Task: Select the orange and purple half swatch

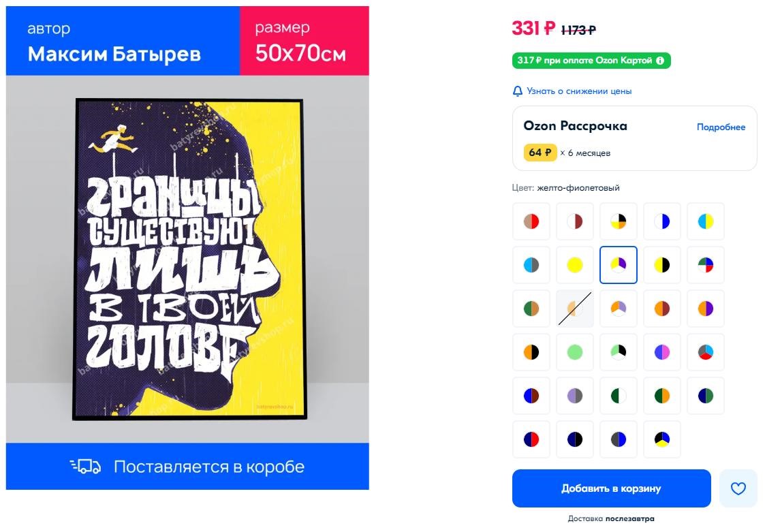Action: click(x=706, y=309)
